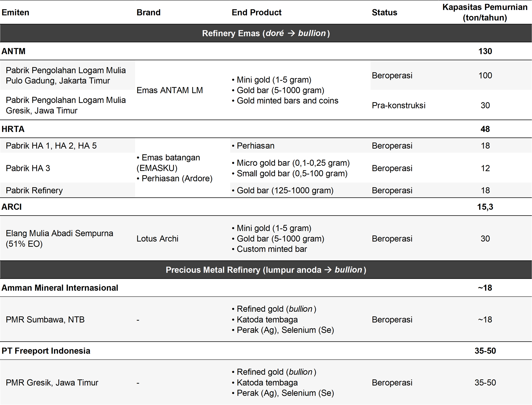The height and width of the screenshot is (405, 532).
Task: Select the Precious Metal Refinery section banner
Action: pyautogui.click(x=266, y=270)
